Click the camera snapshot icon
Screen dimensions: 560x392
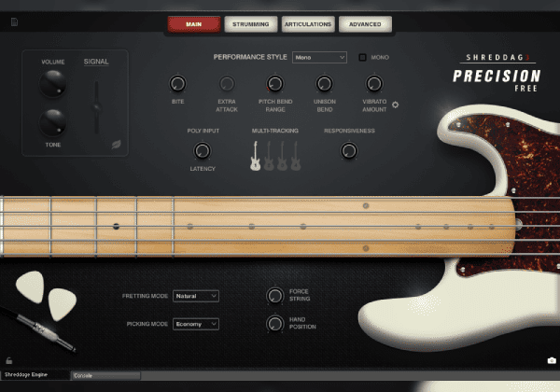click(x=552, y=360)
